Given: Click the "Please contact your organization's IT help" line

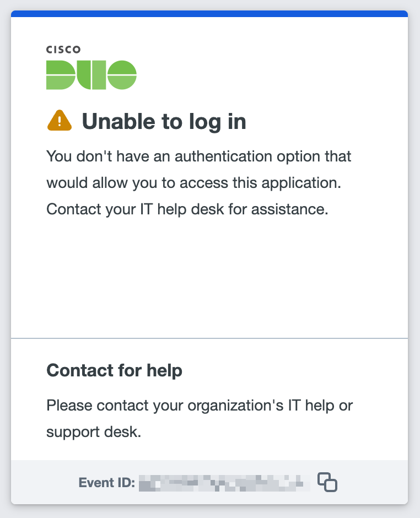Looking at the screenshot, I should 200,406.
